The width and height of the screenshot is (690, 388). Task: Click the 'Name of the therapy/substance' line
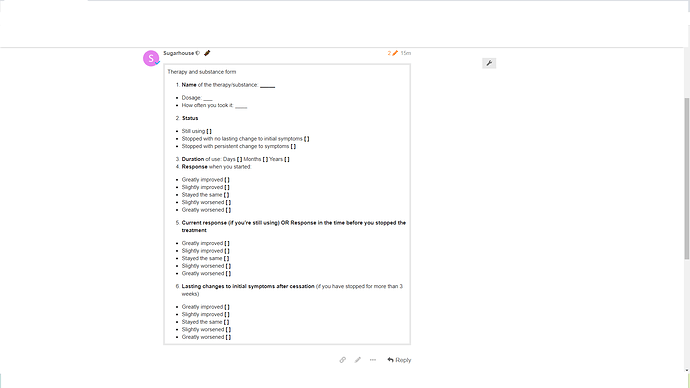click(228, 85)
